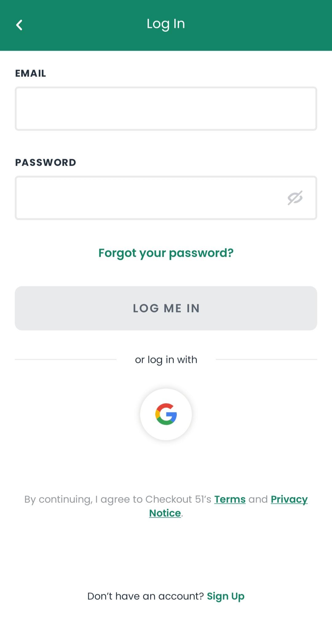The height and width of the screenshot is (644, 332).
Task: Tap the 'or log in with' text
Action: coord(166,360)
